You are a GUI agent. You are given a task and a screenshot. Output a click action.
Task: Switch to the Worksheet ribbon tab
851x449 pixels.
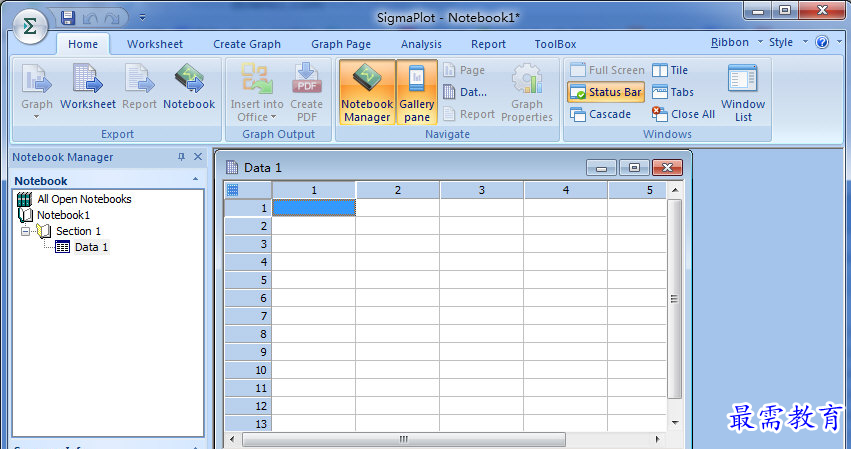(155, 45)
